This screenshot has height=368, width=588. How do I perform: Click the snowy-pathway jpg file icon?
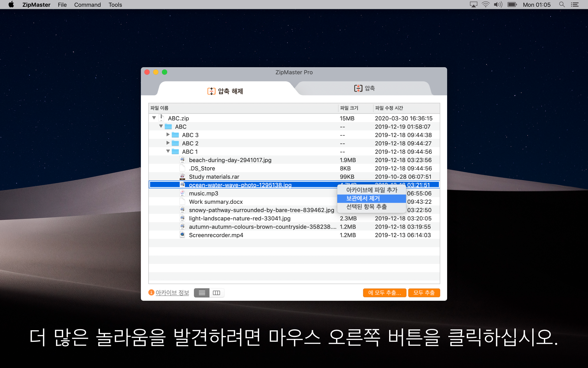[x=183, y=210]
